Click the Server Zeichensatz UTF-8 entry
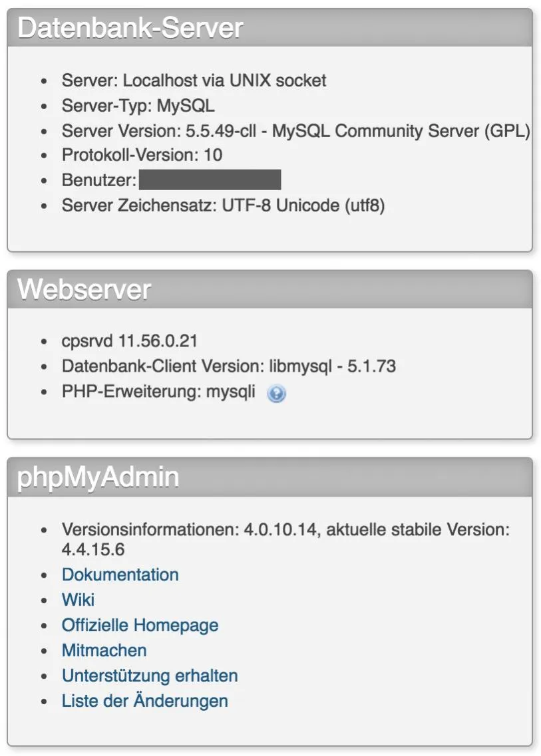 point(223,205)
